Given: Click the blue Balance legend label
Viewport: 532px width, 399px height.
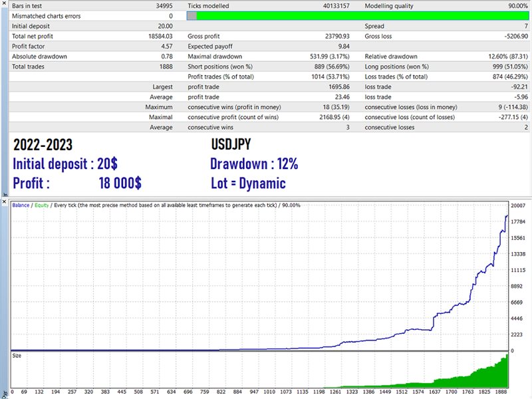Looking at the screenshot, I should pyautogui.click(x=21, y=205).
